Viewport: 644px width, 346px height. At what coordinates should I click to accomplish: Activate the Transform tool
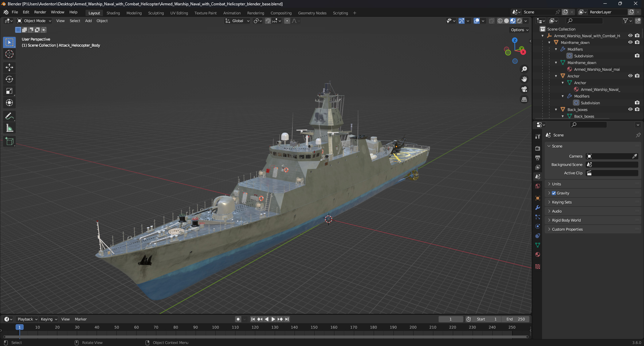[9, 103]
